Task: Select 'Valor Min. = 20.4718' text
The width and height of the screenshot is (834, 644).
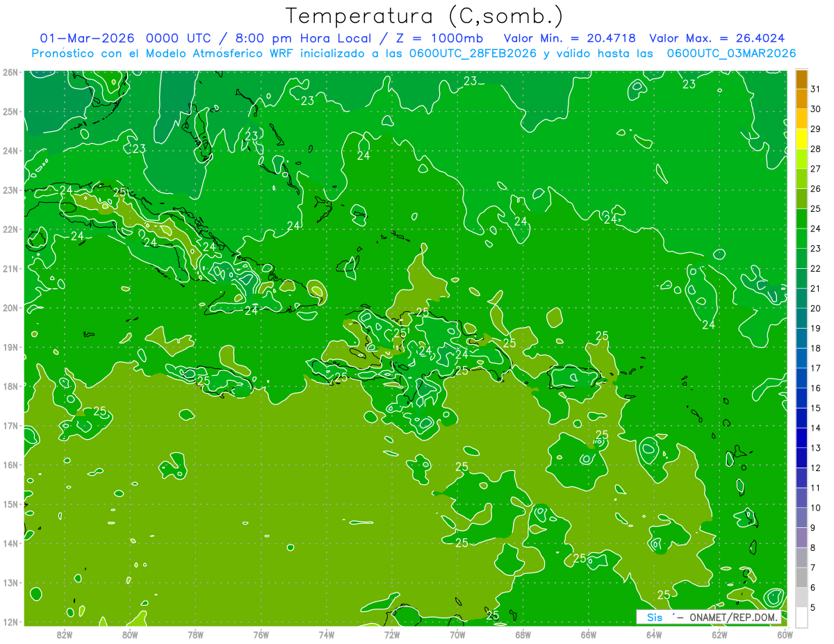Action: click(569, 38)
